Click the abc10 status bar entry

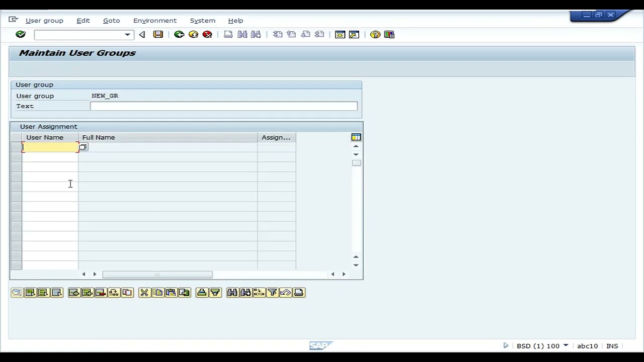(587, 346)
